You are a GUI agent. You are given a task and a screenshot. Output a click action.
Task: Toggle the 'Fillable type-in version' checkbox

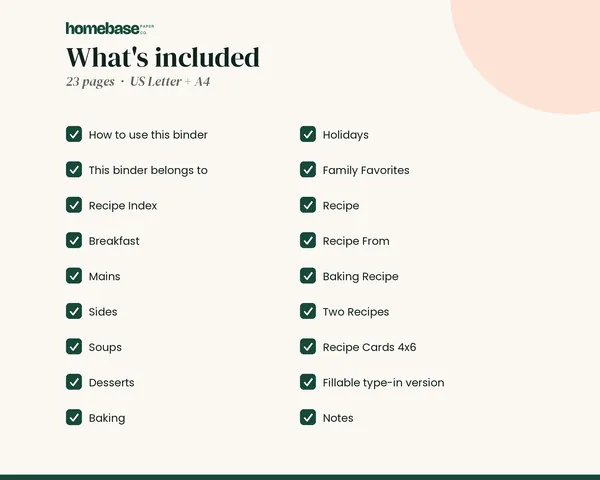[308, 382]
